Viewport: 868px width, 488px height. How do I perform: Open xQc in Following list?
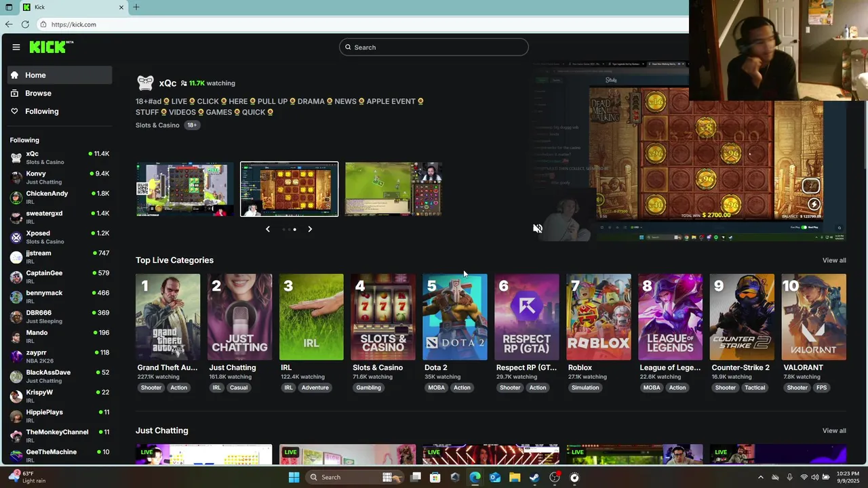coord(60,158)
